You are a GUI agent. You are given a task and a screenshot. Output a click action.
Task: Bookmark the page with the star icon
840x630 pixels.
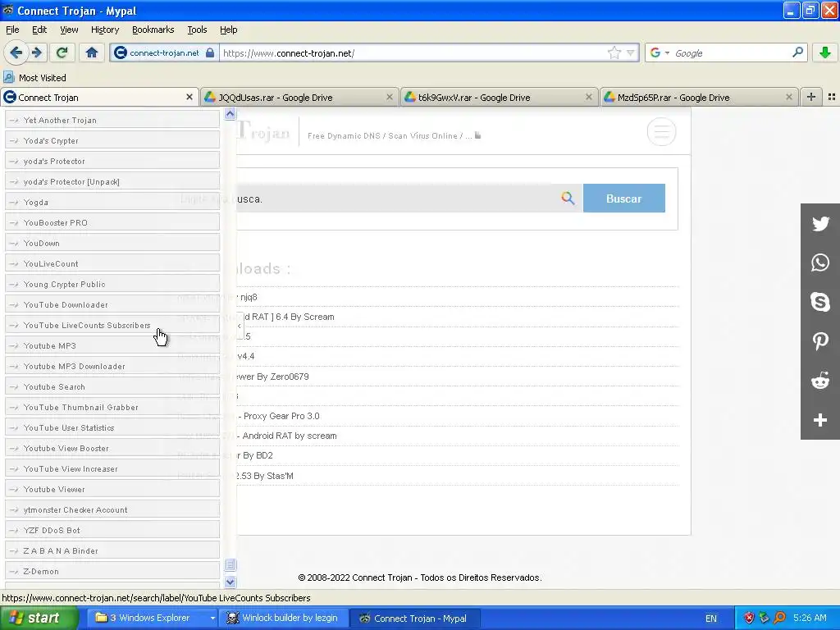[x=614, y=52]
